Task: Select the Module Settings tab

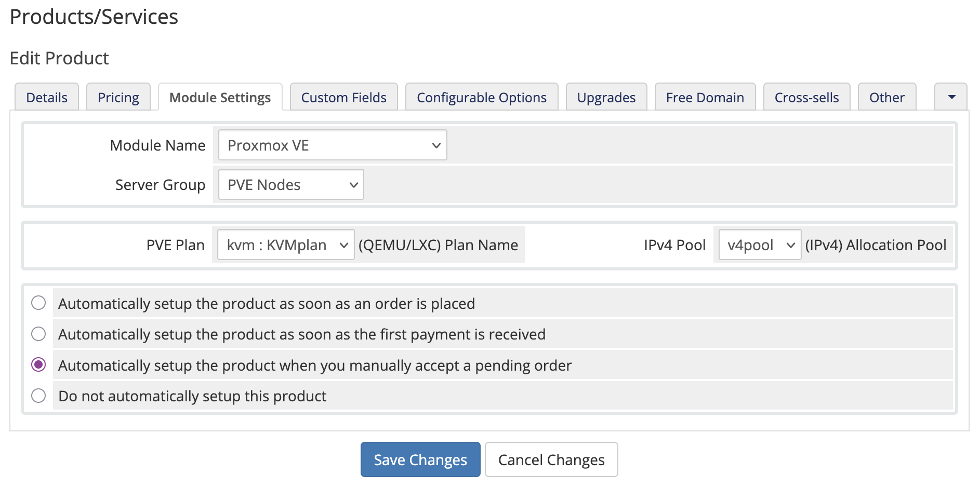Action: click(x=219, y=97)
